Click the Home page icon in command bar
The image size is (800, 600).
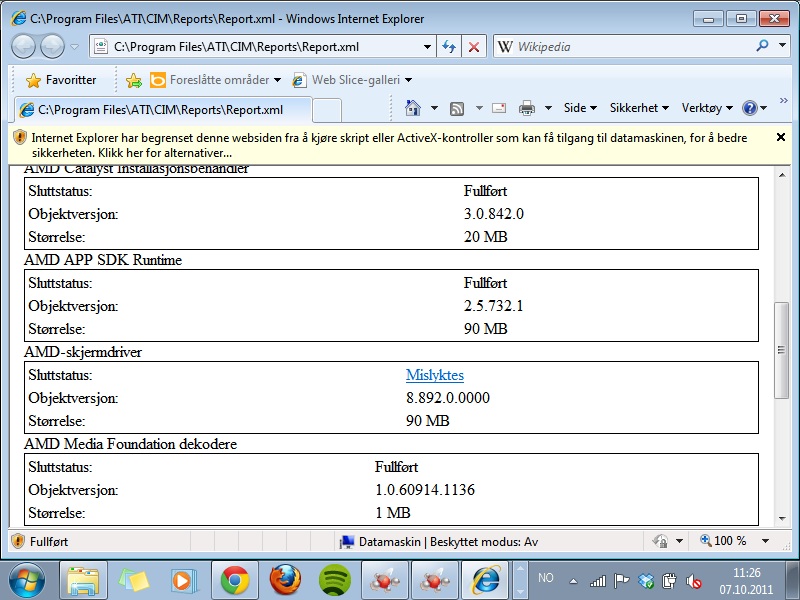412,108
